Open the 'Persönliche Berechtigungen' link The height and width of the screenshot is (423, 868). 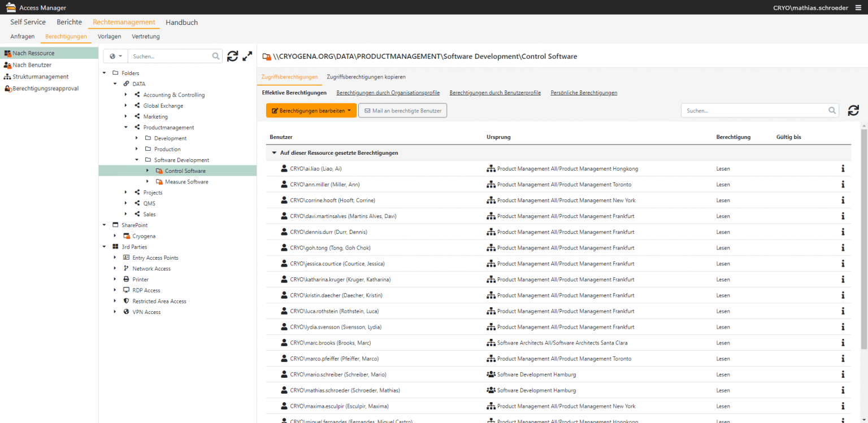coord(584,93)
